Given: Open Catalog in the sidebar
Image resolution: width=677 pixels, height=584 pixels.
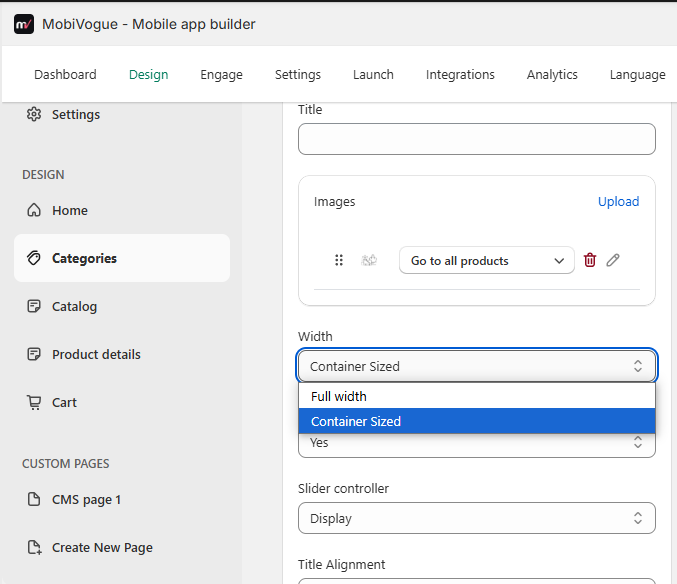Looking at the screenshot, I should 74,306.
